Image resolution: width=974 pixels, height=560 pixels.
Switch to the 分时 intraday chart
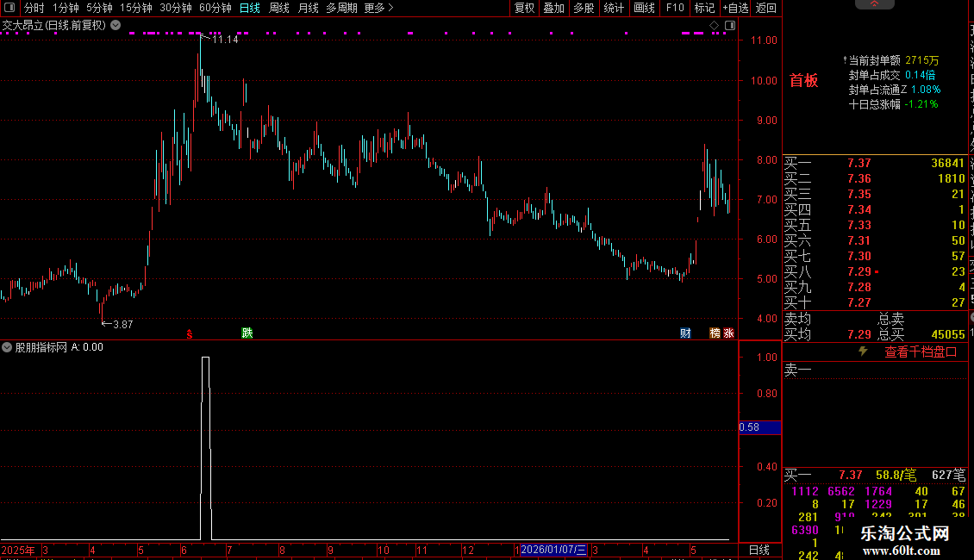coord(34,8)
